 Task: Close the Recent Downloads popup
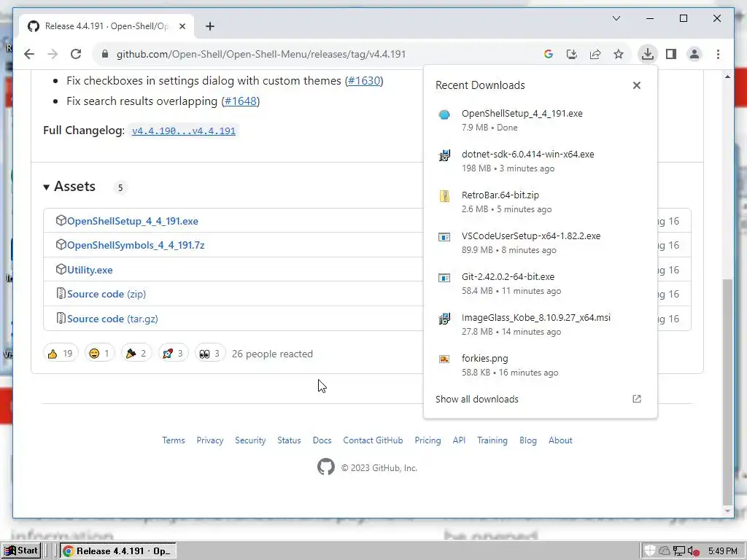coord(636,85)
